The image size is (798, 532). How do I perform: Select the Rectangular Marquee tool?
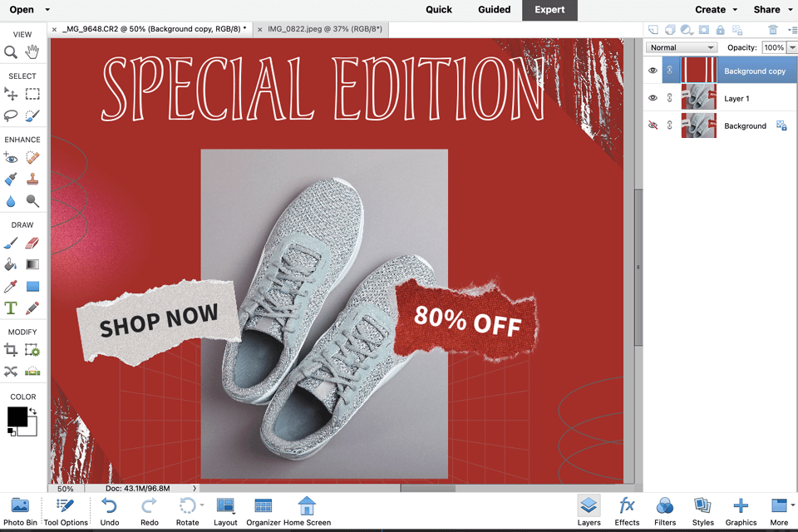(x=32, y=94)
